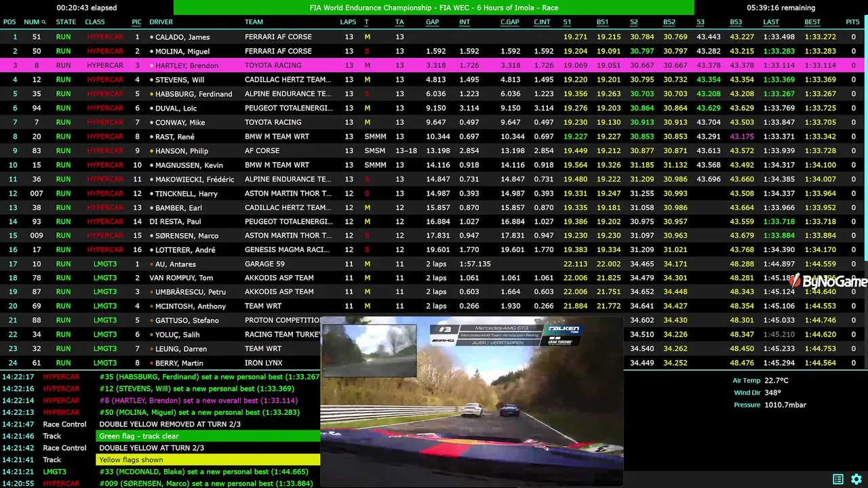Select driver UMBRĂRESCU, Petru
This screenshot has height=488, width=868.
click(x=191, y=292)
